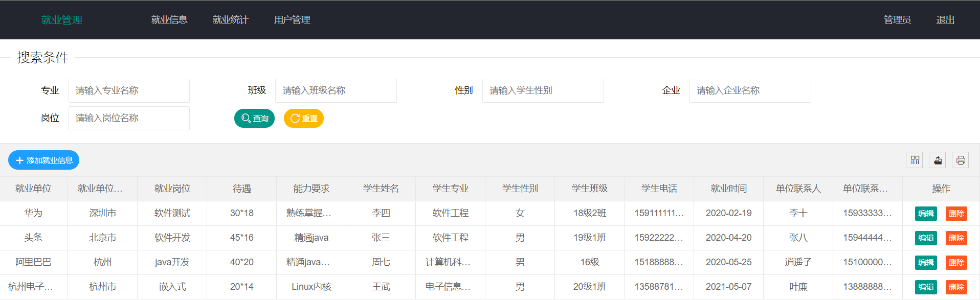Screen dimensions: 980x300
Task: Select the 头条 company cell
Action: tap(33, 238)
